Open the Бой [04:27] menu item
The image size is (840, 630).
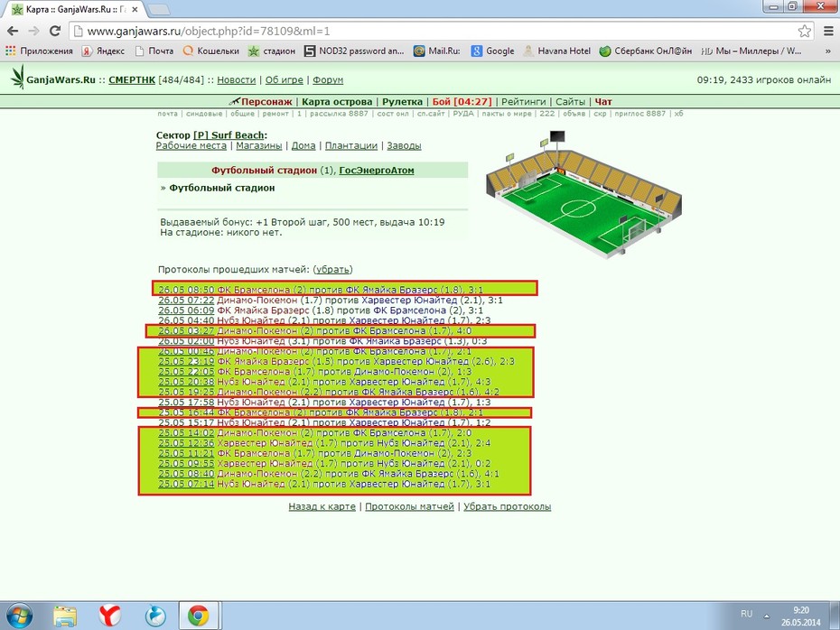coord(462,102)
